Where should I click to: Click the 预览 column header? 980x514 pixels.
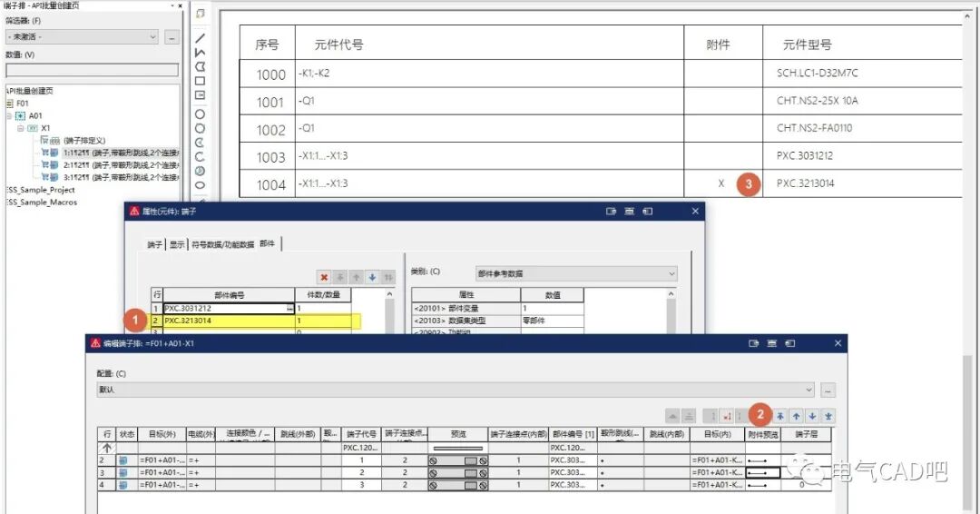click(x=458, y=434)
